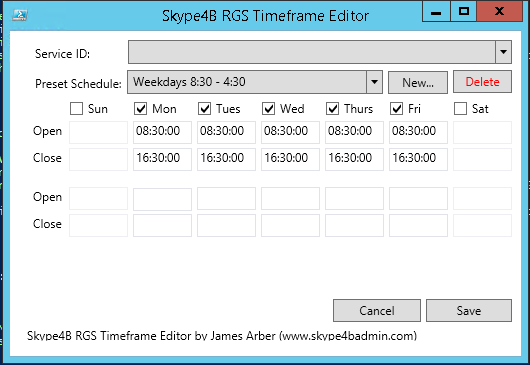Image resolution: width=530 pixels, height=365 pixels.
Task: Click the James Arber credits footer text
Action: pos(222,336)
